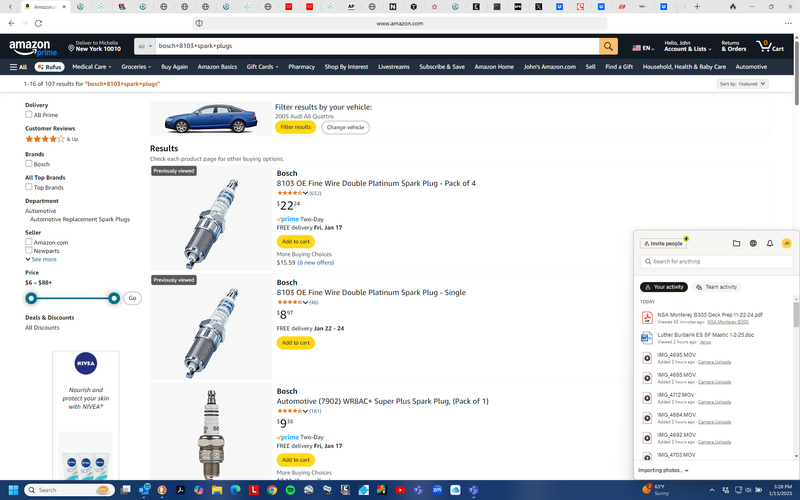
Task: Open Dropbox notifications bell
Action: coord(770,243)
